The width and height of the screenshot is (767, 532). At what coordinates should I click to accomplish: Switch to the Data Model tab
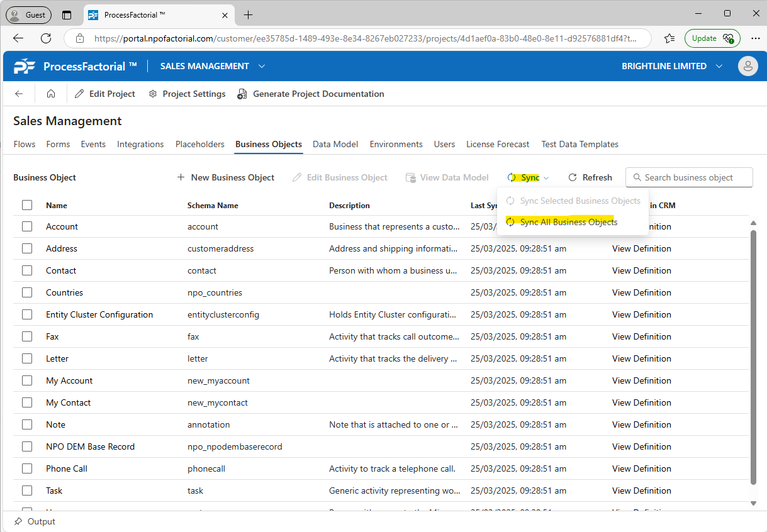pyautogui.click(x=335, y=144)
